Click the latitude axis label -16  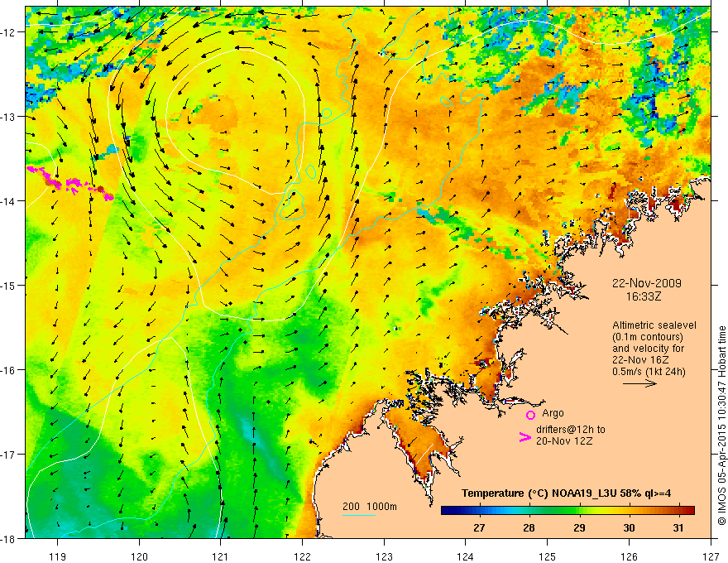point(9,370)
